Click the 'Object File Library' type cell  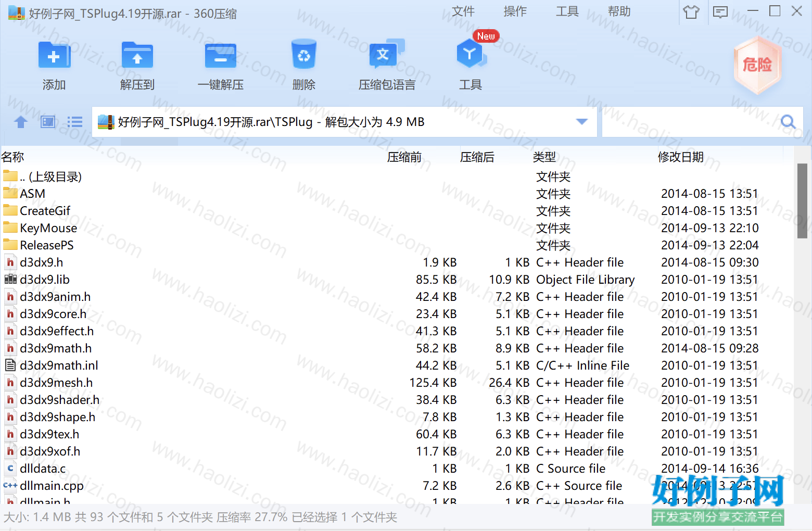coord(586,279)
